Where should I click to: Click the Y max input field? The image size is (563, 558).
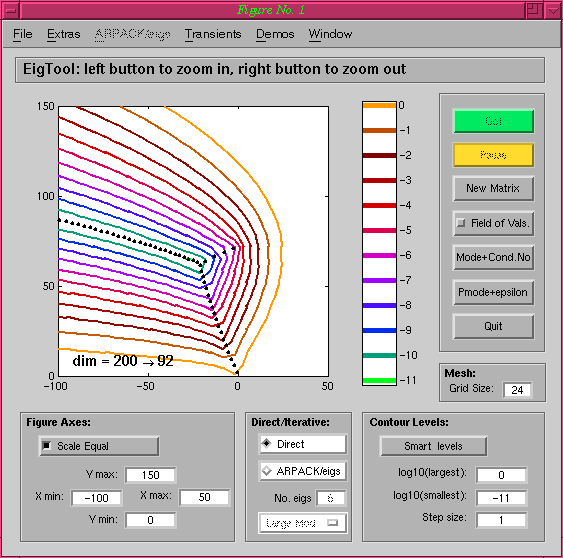coord(150,475)
